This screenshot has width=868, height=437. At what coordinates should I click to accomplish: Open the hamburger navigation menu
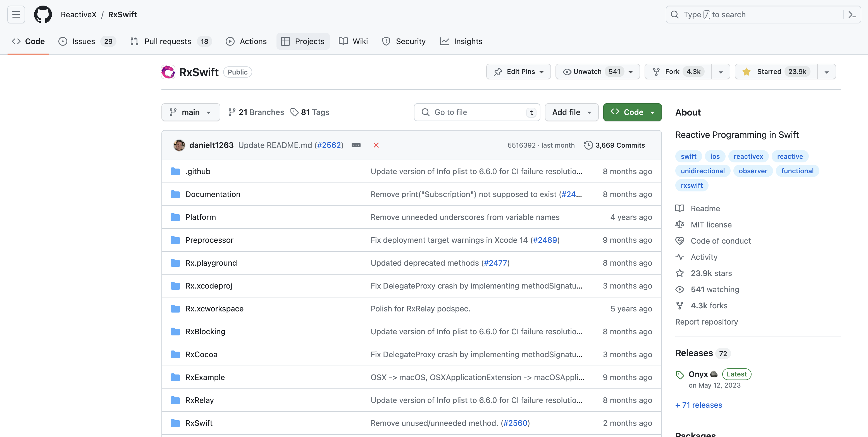click(16, 15)
